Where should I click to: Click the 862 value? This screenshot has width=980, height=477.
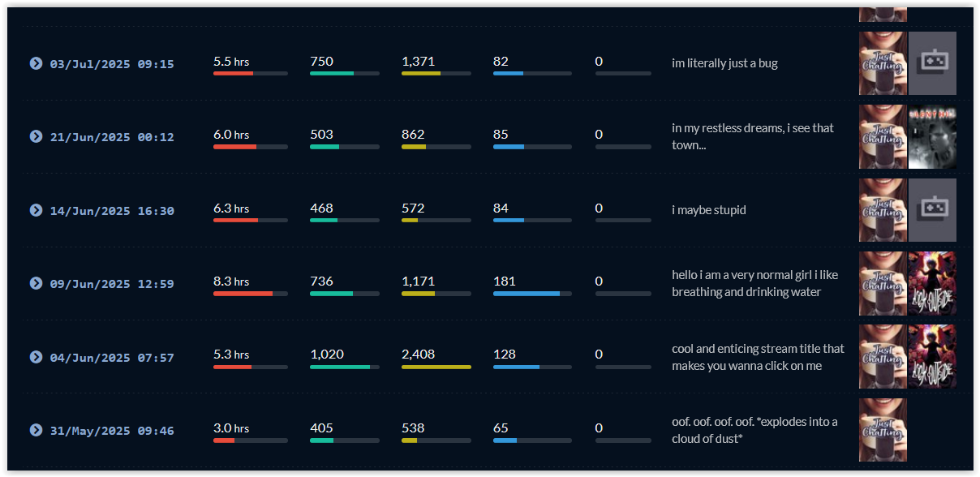tap(413, 135)
